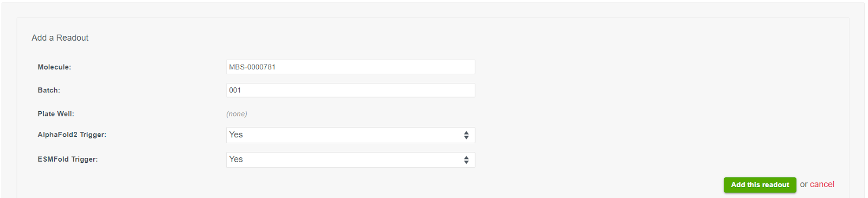868x198 pixels.
Task: Click the Molecule input field
Action: (350, 67)
